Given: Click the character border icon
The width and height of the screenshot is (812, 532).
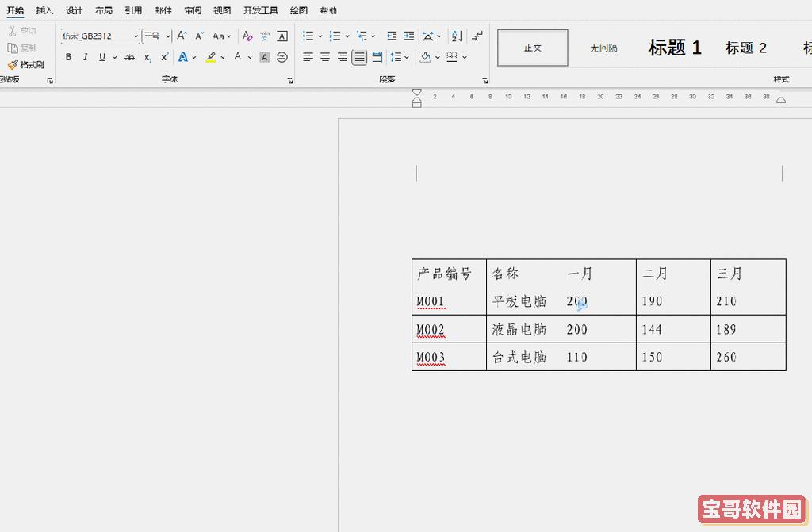Looking at the screenshot, I should (282, 36).
